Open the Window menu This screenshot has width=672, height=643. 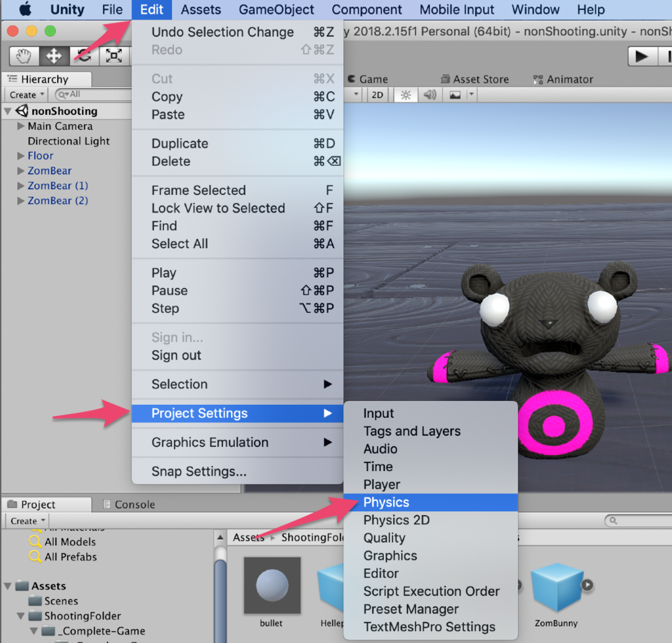[535, 9]
